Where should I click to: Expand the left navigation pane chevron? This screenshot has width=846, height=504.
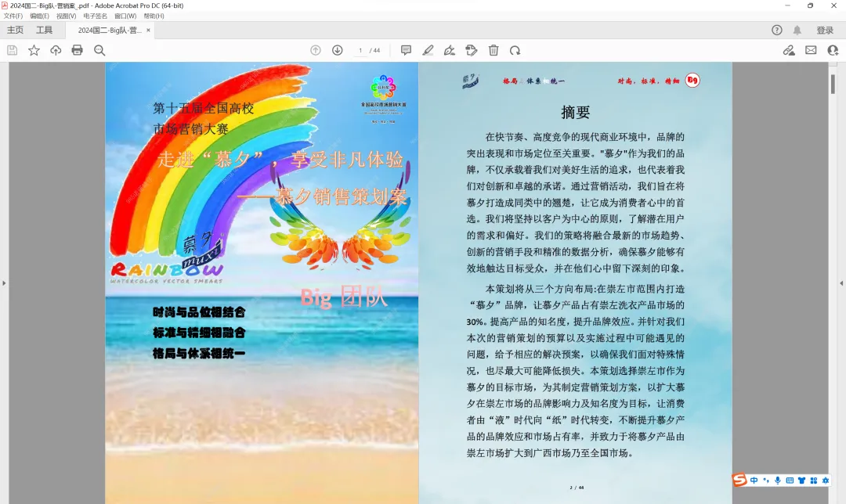pos(5,283)
